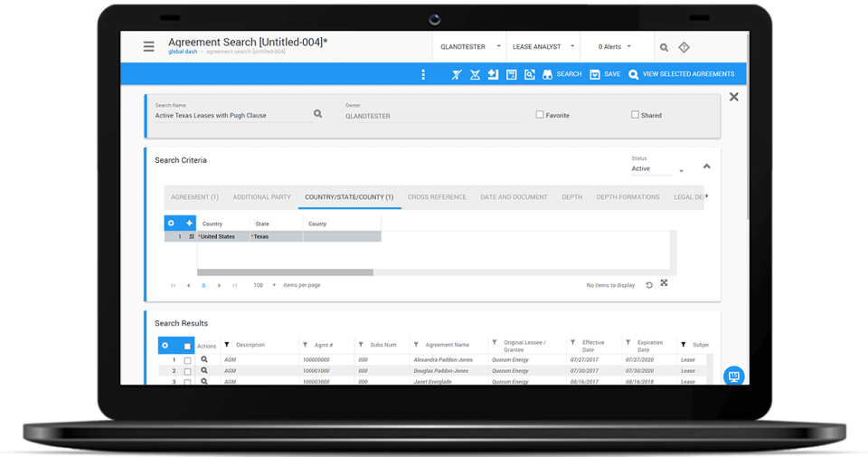Open the help diamond question icon
Viewport: 868px width, 457px height.
(684, 47)
